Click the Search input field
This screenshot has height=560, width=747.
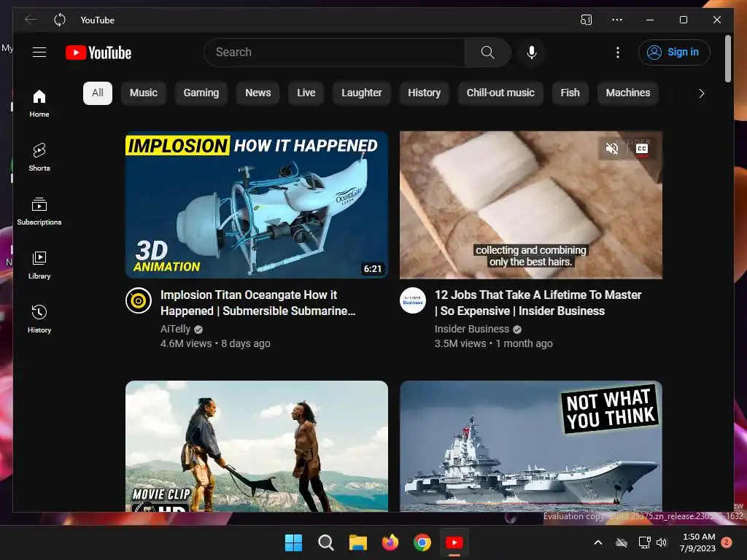(x=334, y=52)
